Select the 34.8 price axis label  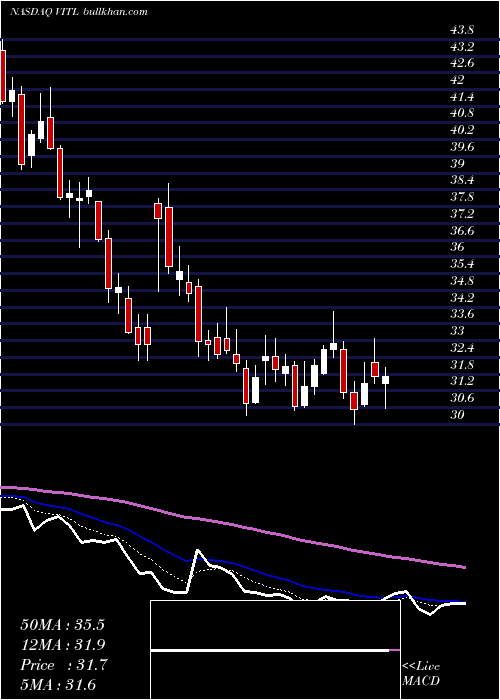pos(462,281)
